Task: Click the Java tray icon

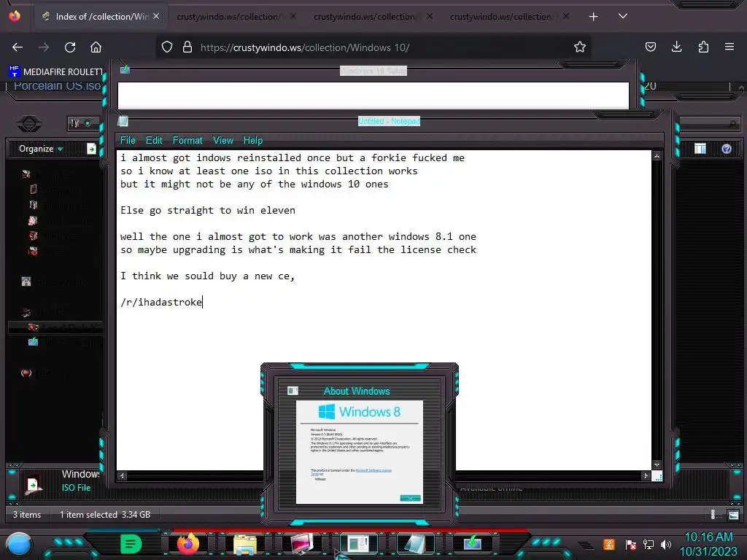Action: [609, 544]
